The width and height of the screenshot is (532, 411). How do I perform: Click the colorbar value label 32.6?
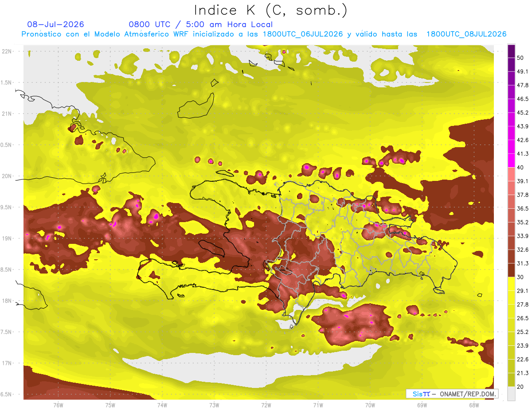tap(522, 250)
